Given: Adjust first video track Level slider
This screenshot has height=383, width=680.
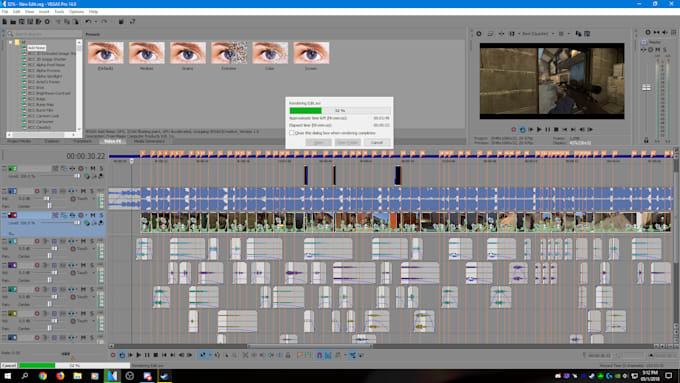Looking at the screenshot, I should pos(77,176).
